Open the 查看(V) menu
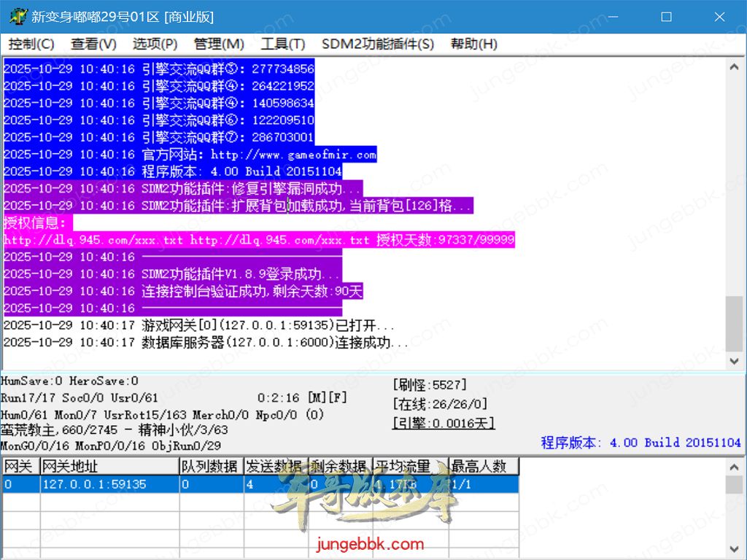 pos(93,44)
